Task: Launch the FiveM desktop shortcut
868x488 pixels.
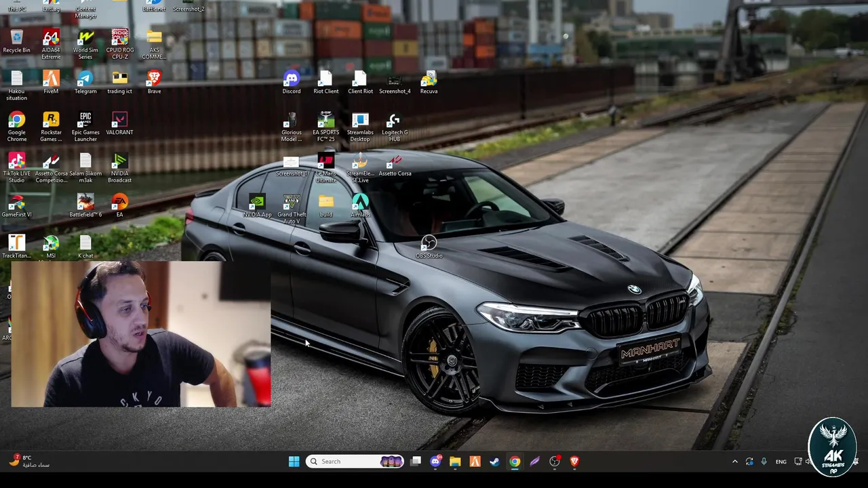Action: click(x=51, y=82)
